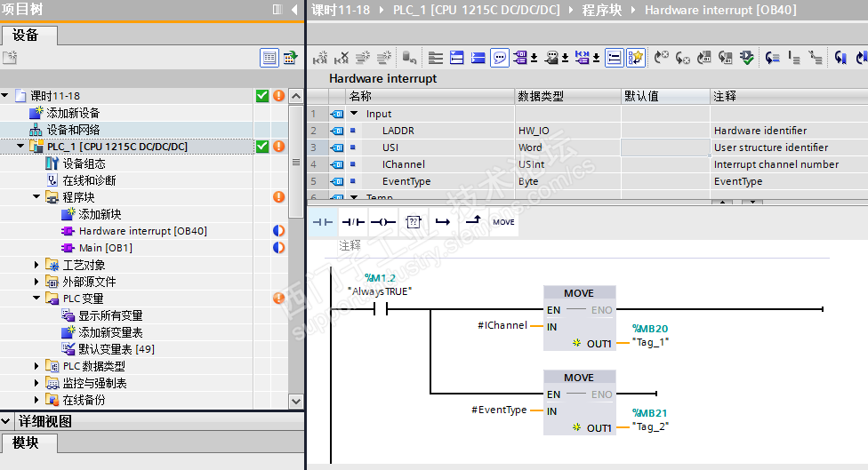The width and height of the screenshot is (868, 470).
Task: Click the project tree vertical scrollbar thumb
Action: 296,162
